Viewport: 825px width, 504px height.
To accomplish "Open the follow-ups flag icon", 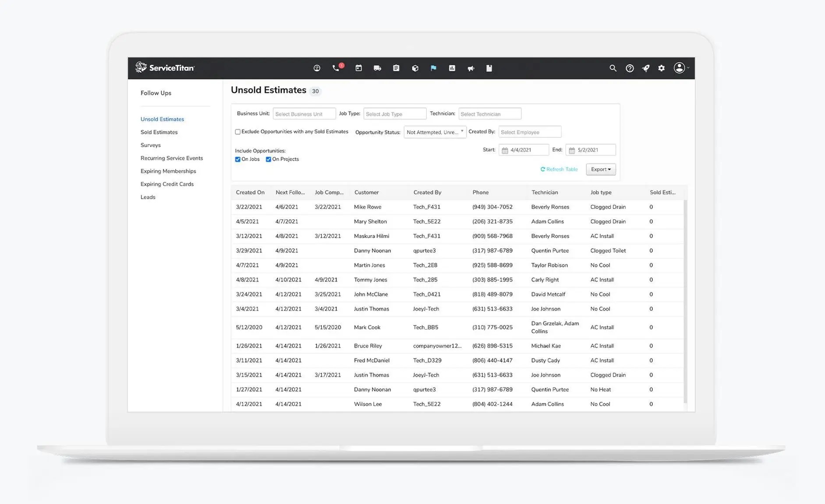I will pyautogui.click(x=433, y=68).
